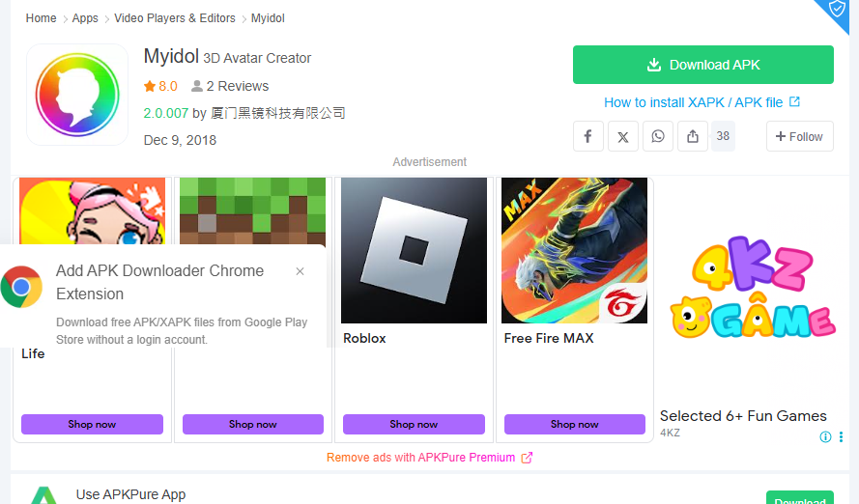
Task: Click the + Follow button
Action: coord(799,136)
